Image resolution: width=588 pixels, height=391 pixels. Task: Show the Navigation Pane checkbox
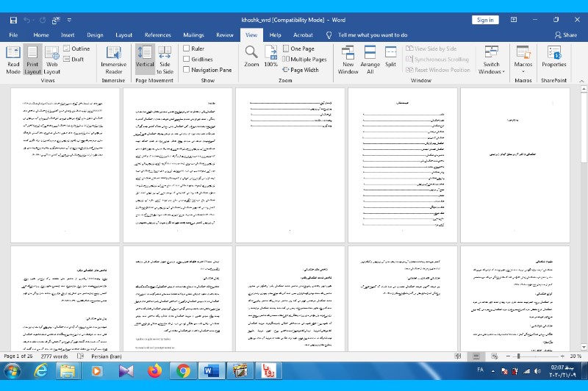(187, 70)
